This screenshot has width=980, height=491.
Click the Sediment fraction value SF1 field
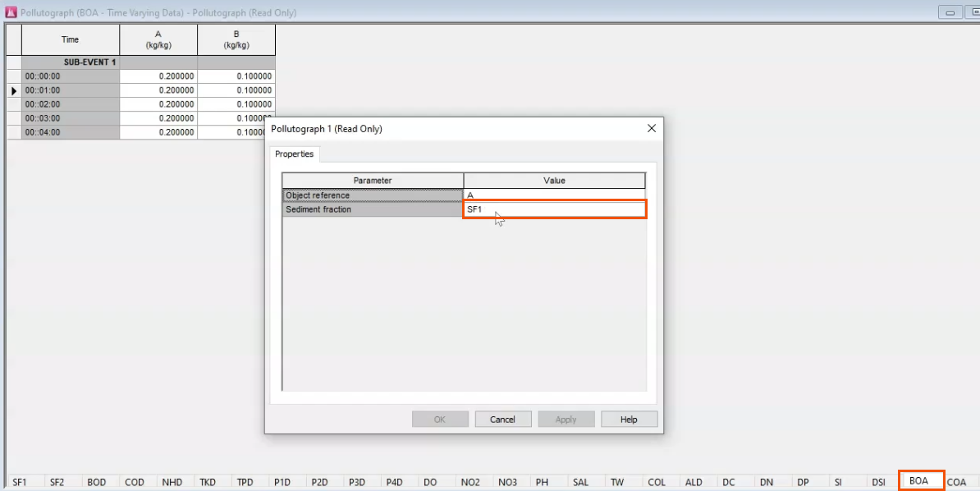555,209
